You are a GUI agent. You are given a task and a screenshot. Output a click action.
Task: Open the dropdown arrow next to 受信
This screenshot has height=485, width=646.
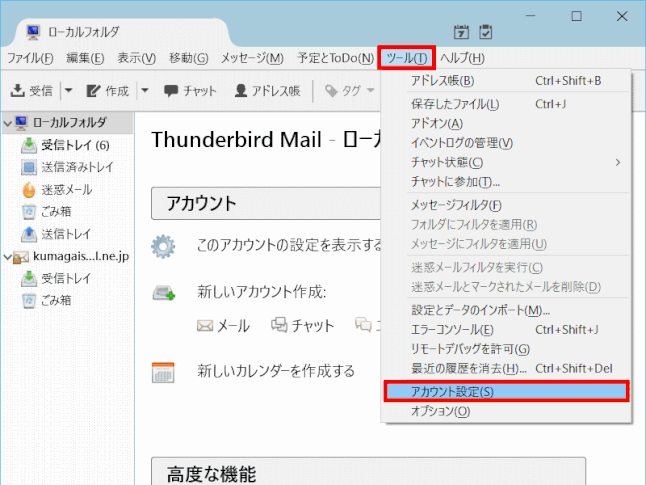tap(68, 90)
